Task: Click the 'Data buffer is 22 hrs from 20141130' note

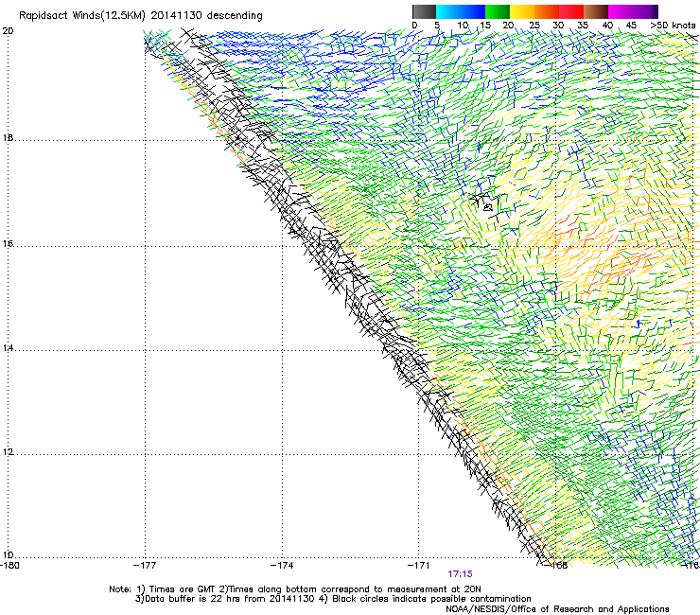Action: tap(229, 599)
